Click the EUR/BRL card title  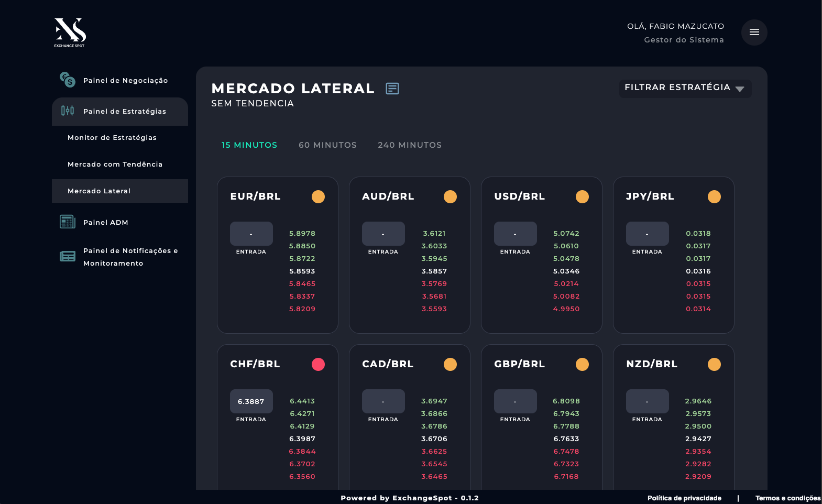pos(255,196)
